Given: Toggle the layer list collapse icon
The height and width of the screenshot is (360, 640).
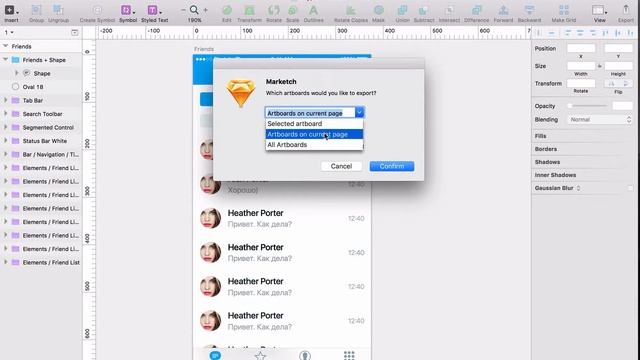Looking at the screenshot, I should click(75, 32).
